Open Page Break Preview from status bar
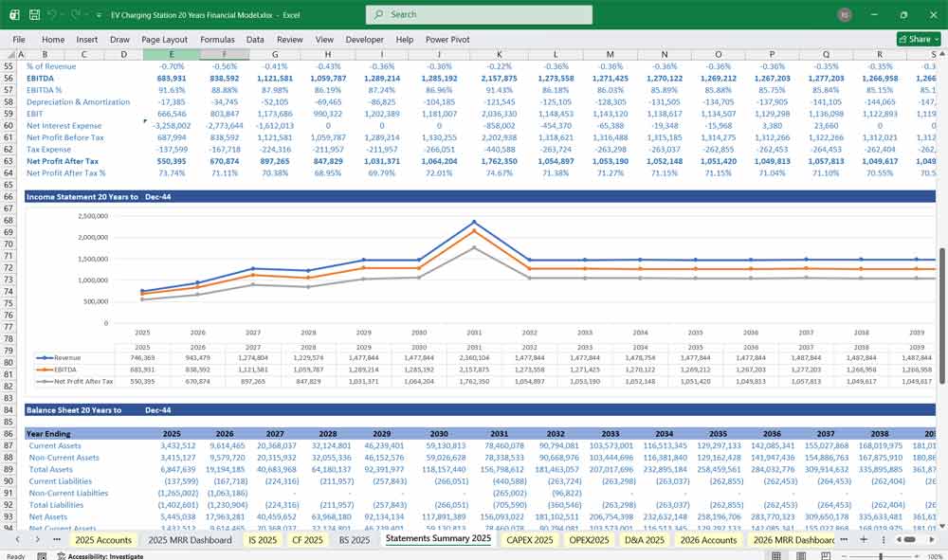This screenshot has width=948, height=560. click(x=826, y=554)
